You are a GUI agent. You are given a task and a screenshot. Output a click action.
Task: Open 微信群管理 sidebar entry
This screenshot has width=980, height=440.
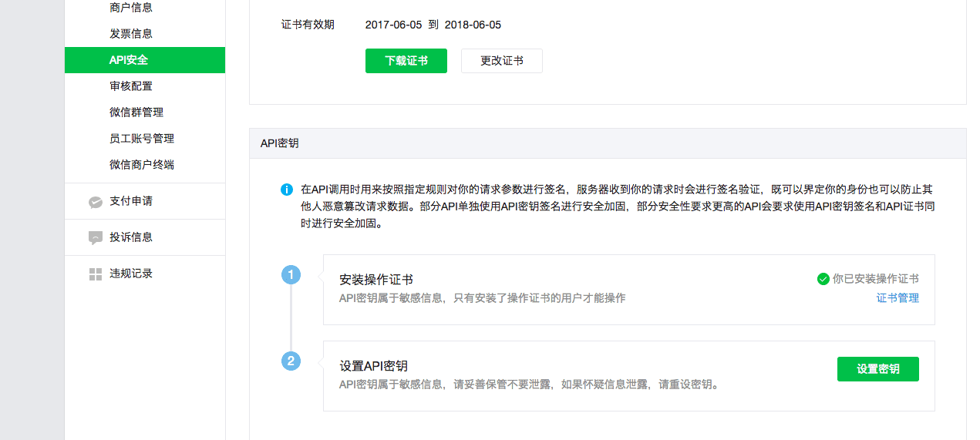(145, 113)
